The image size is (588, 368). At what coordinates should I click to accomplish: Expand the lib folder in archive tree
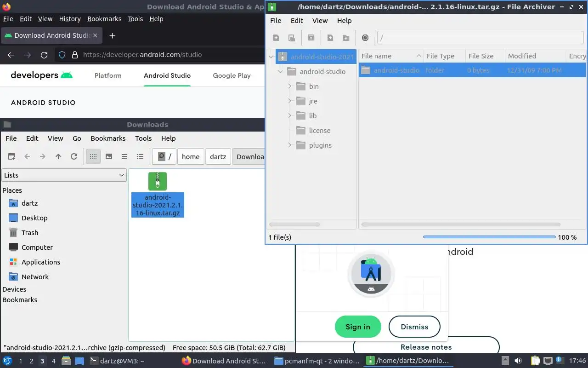pyautogui.click(x=289, y=115)
